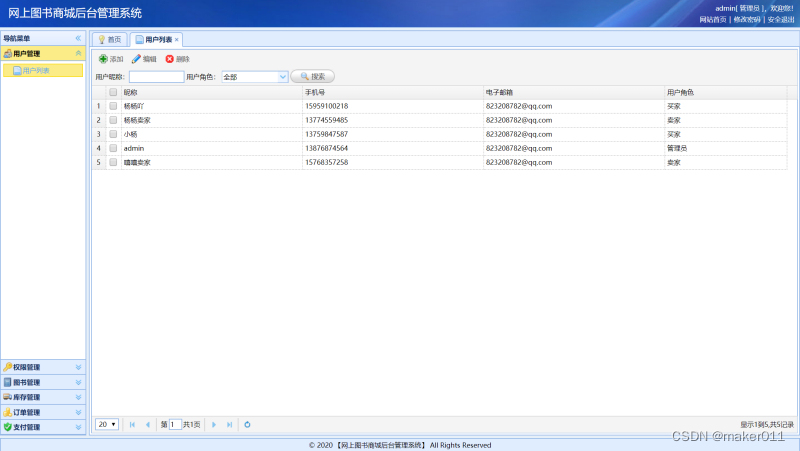Open the 用户角色 dropdown

(283, 77)
